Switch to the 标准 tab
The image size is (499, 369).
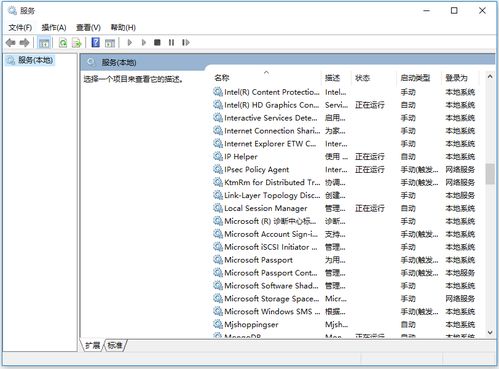[115, 345]
